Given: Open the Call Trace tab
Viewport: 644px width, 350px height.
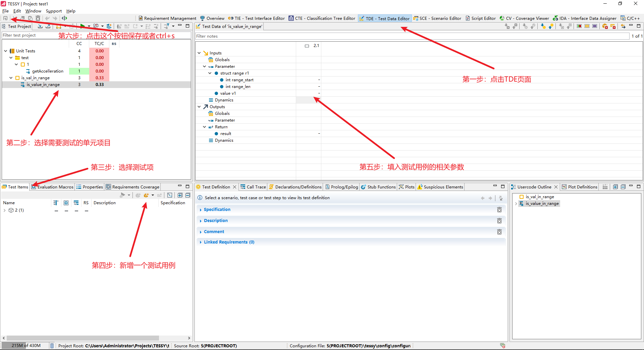Looking at the screenshot, I should point(253,187).
